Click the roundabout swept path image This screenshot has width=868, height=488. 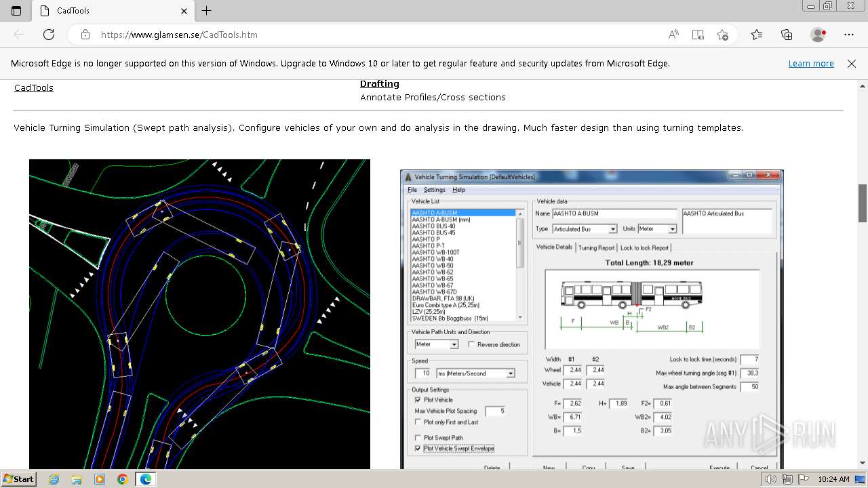[x=199, y=314]
